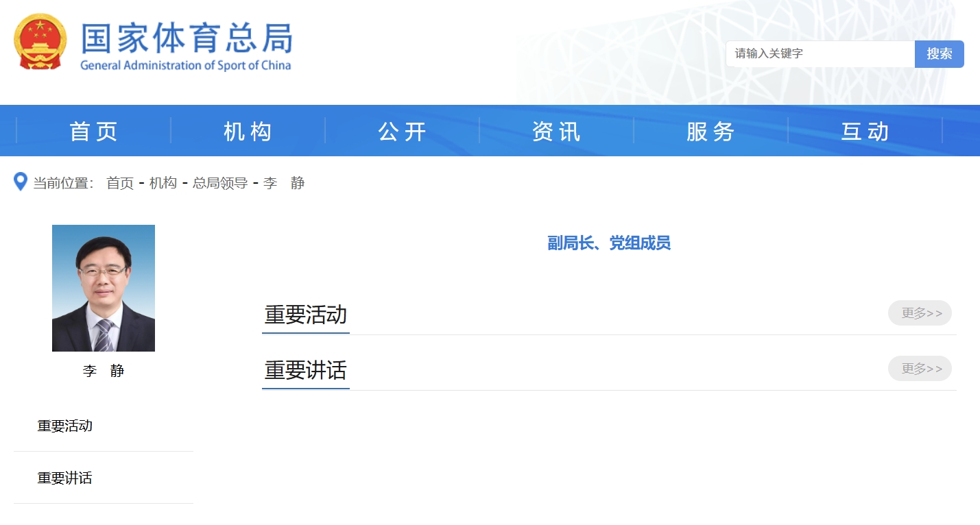Image resolution: width=980 pixels, height=525 pixels.
Task: Click the location pin icon in breadcrumb
Action: tap(21, 182)
